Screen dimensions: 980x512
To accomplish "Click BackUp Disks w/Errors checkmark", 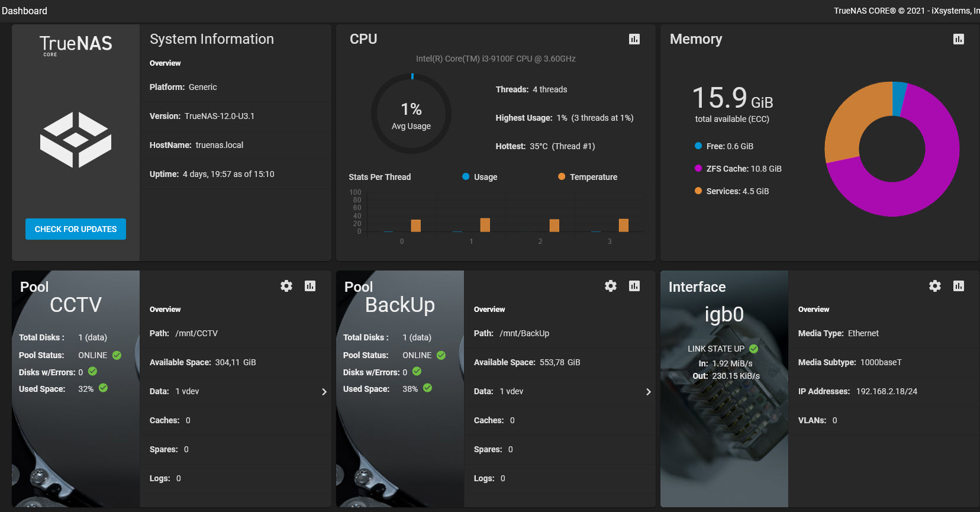I will 417,371.
